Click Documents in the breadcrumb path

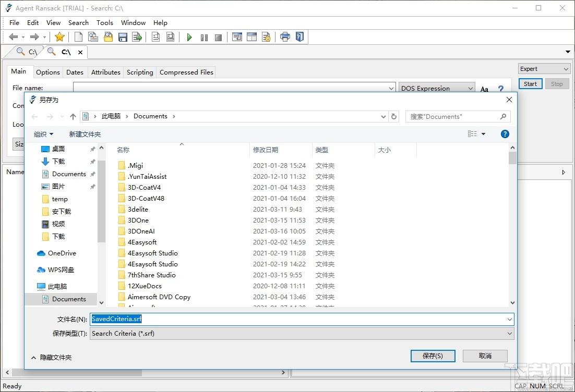150,116
